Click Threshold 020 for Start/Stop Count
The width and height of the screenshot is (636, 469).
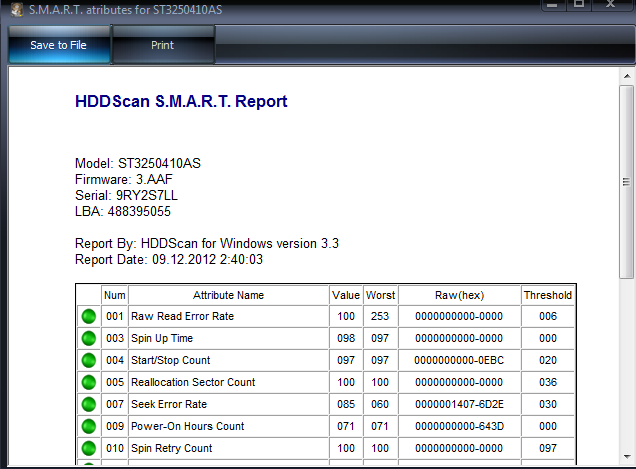548,360
